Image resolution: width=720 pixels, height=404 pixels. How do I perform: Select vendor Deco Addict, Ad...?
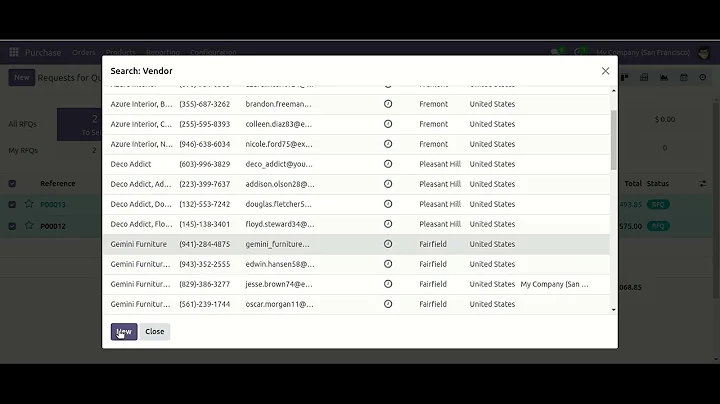[141, 184]
